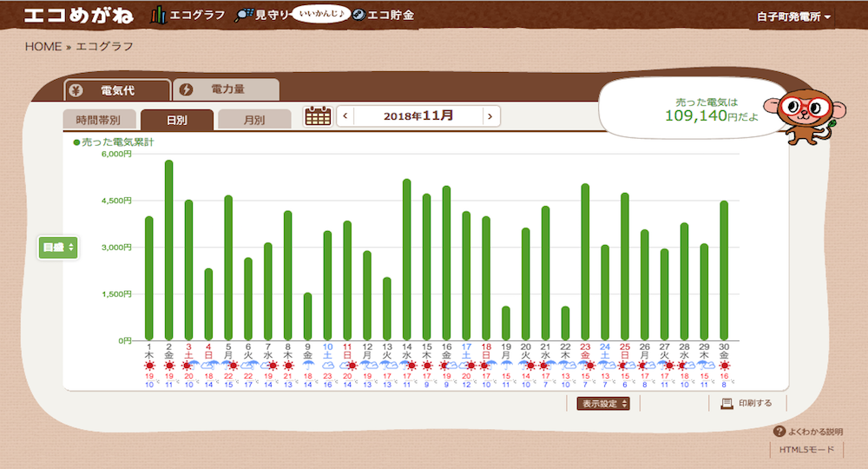Click the 印刷する print button
This screenshot has width=868, height=469.
tap(746, 403)
